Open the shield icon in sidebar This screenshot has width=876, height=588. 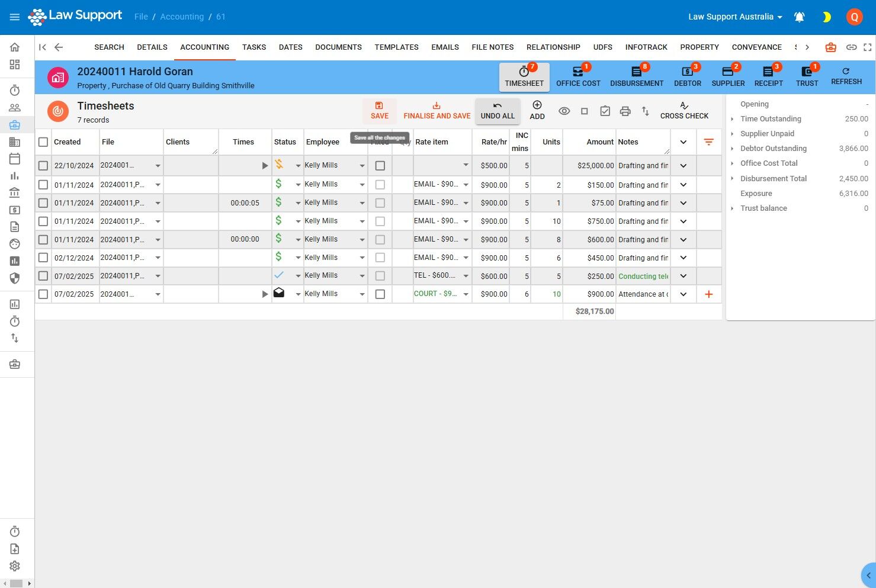coord(15,278)
